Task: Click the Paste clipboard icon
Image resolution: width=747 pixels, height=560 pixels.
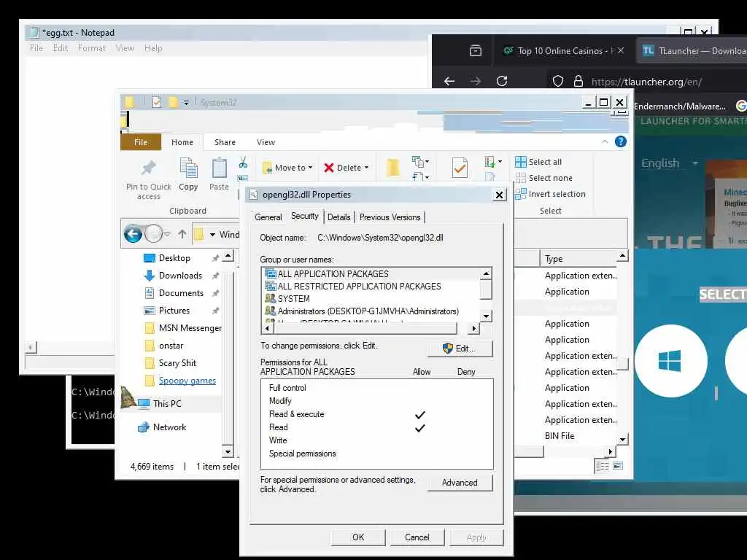Action: point(219,168)
